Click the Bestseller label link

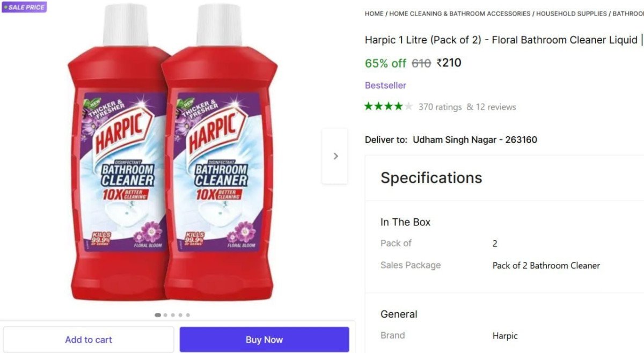(385, 85)
